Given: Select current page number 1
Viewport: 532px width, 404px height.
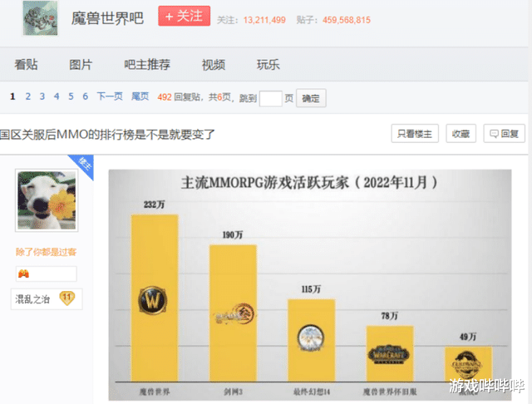Looking at the screenshot, I should tap(12, 96).
